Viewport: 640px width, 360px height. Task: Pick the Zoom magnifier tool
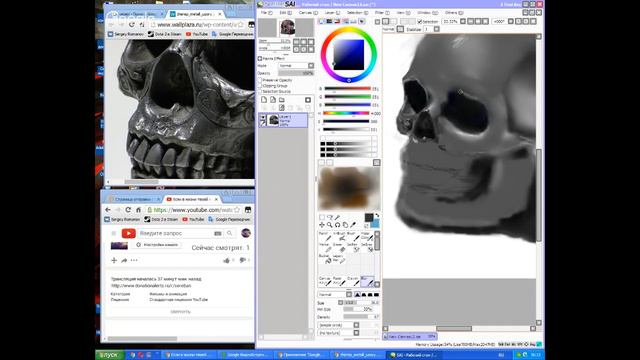(x=329, y=225)
